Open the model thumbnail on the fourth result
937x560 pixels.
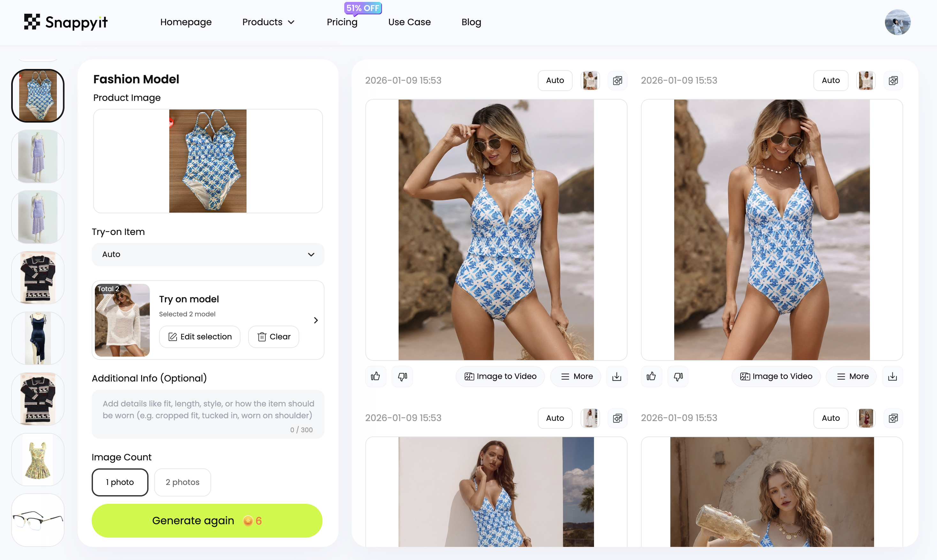[866, 418]
